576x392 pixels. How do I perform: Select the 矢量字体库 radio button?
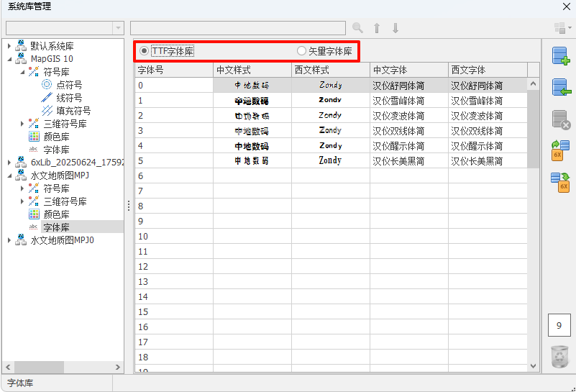[x=301, y=51]
